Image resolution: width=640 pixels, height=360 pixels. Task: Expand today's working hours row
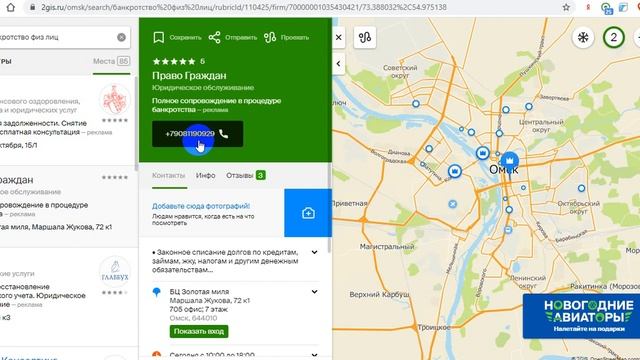click(x=314, y=355)
